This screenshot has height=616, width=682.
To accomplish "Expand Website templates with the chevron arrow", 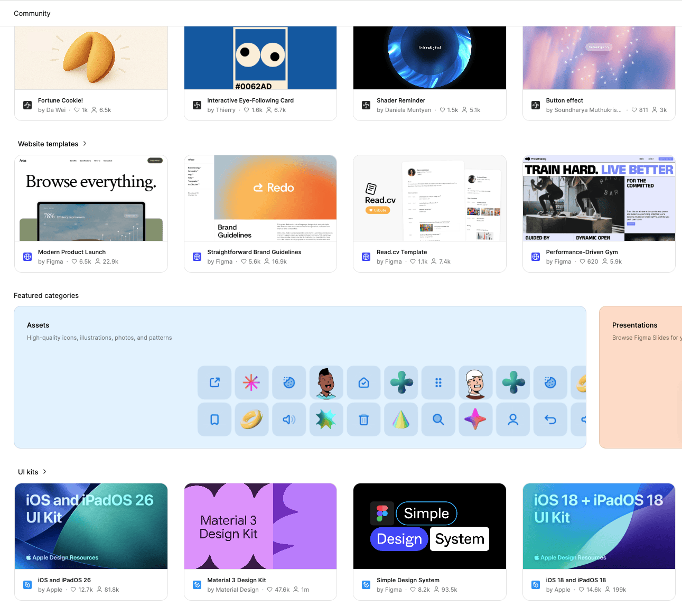I will coord(85,144).
